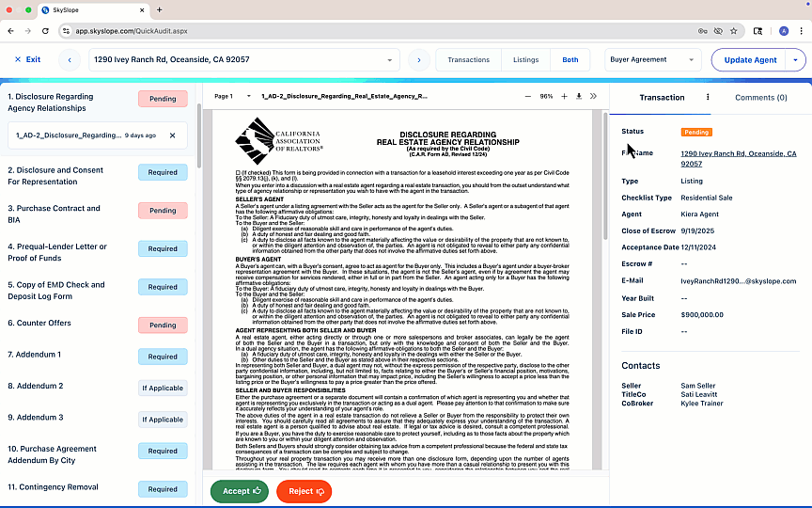Select checklist item Copy of EMD Check

click(x=56, y=291)
